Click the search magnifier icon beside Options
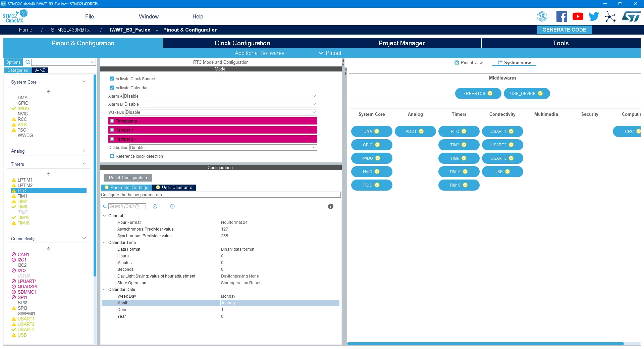The image size is (644, 349). (x=28, y=62)
